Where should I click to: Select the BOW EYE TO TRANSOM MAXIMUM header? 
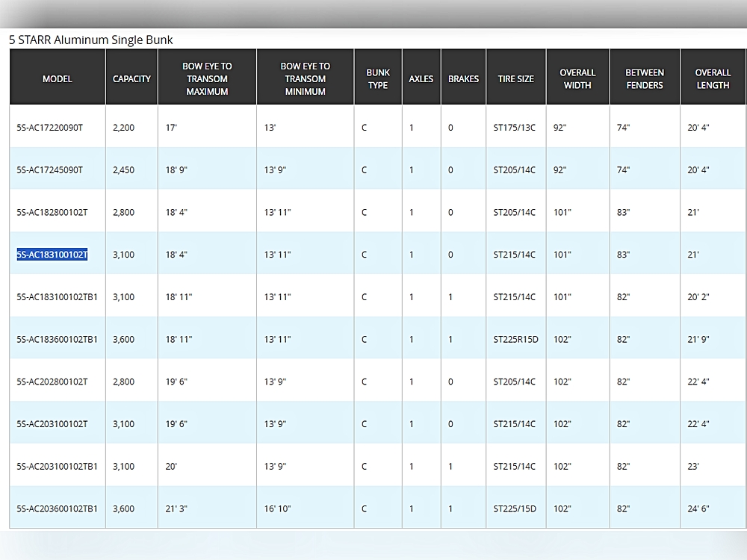point(207,79)
